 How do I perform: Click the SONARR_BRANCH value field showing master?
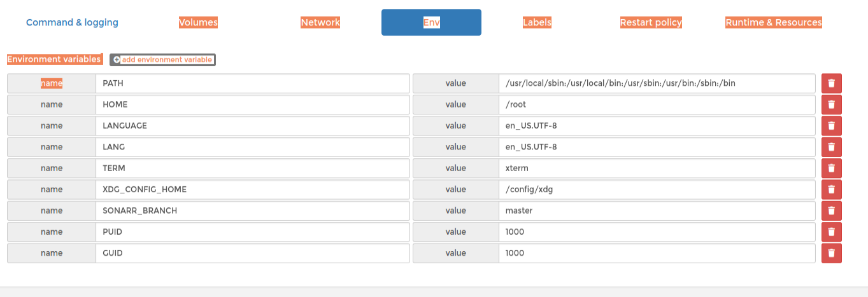pos(657,211)
